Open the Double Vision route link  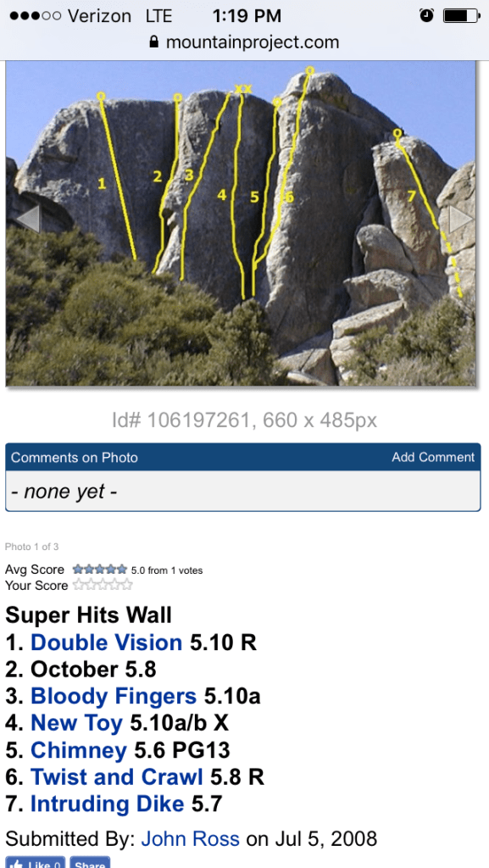106,643
